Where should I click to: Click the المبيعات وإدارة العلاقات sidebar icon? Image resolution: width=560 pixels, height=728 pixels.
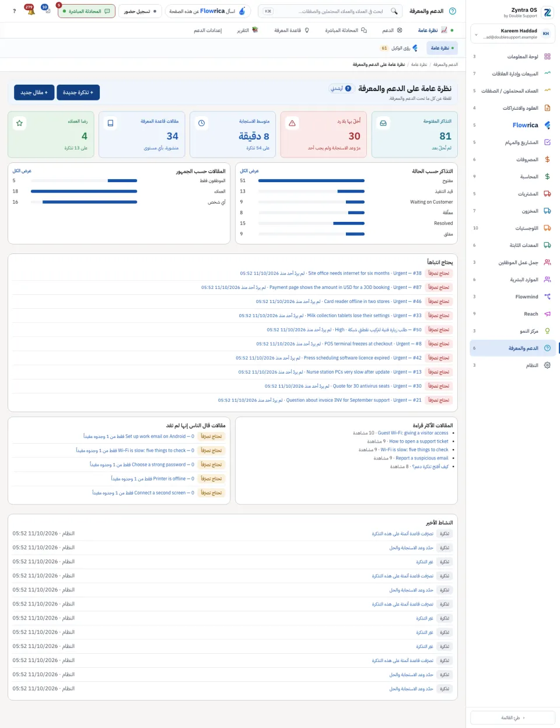tap(547, 74)
